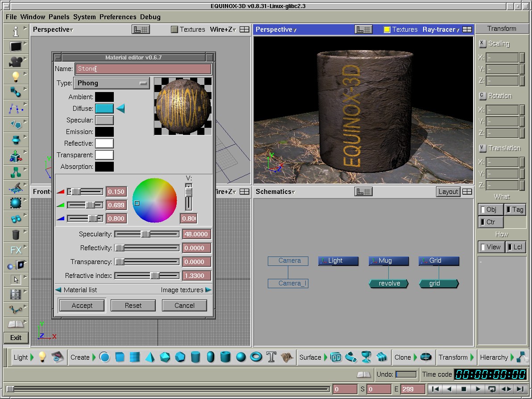
Task: Click the bent pipe icon in Surface toolbar
Action: click(x=351, y=357)
